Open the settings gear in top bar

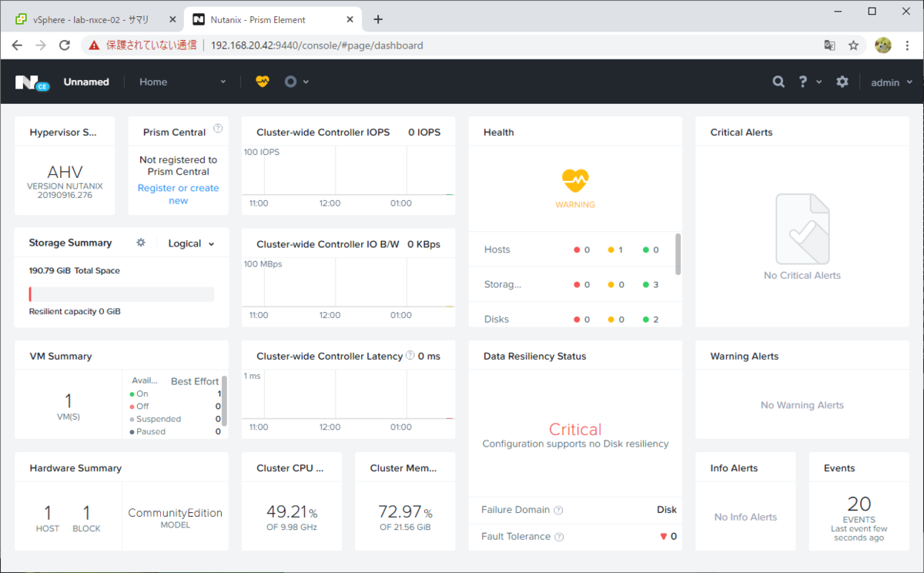point(842,82)
